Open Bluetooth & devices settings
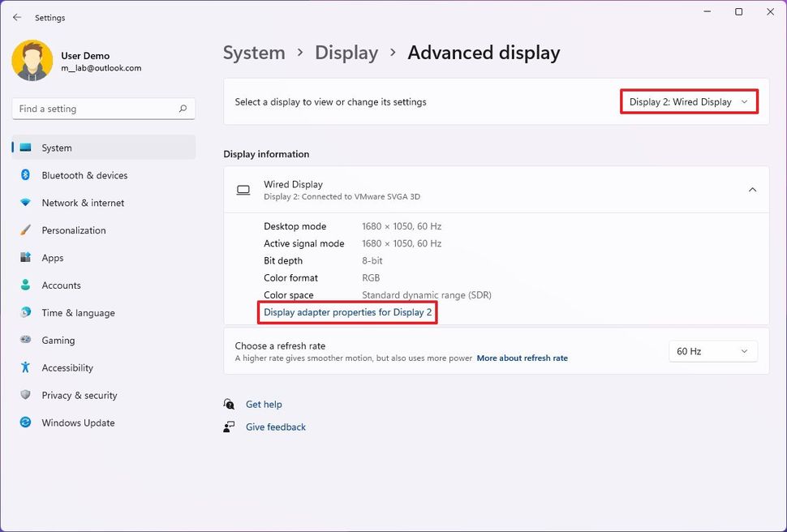The width and height of the screenshot is (787, 532). (x=84, y=175)
